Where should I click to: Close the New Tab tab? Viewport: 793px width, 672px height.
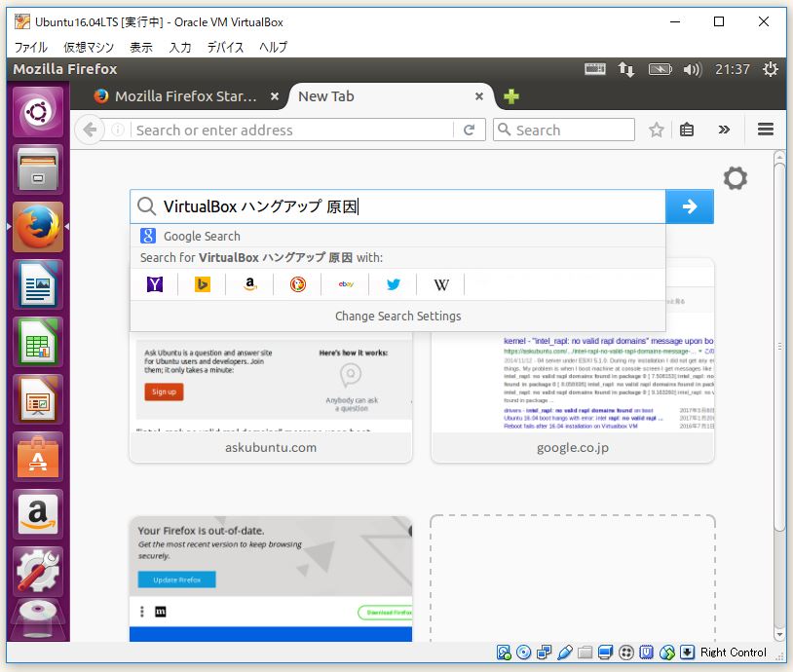(x=479, y=96)
